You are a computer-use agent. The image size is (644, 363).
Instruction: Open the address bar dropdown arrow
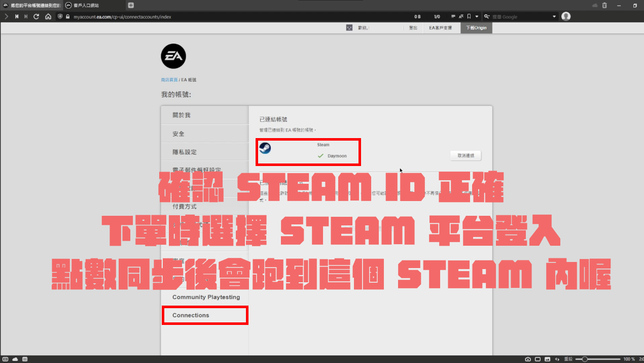click(477, 16)
